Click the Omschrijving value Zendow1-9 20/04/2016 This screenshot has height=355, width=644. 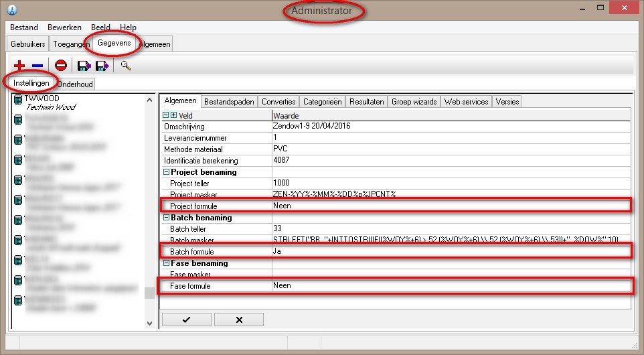tap(312, 126)
